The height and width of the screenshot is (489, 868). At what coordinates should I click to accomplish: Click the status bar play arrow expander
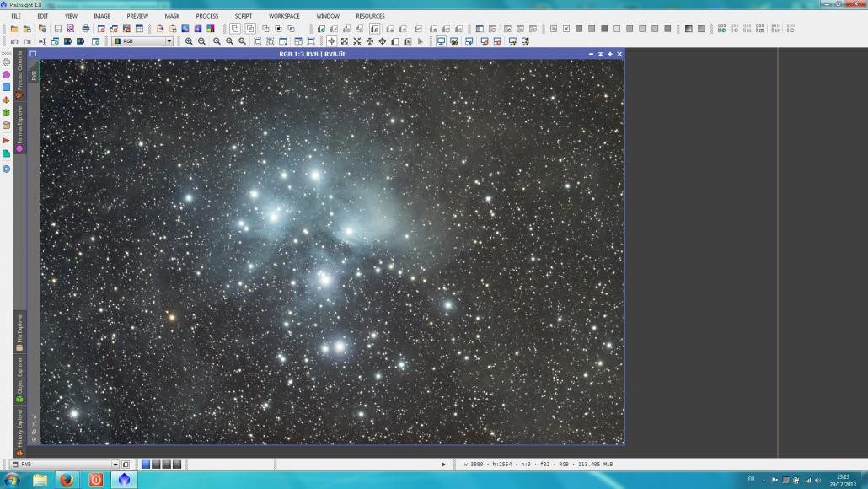(x=443, y=465)
